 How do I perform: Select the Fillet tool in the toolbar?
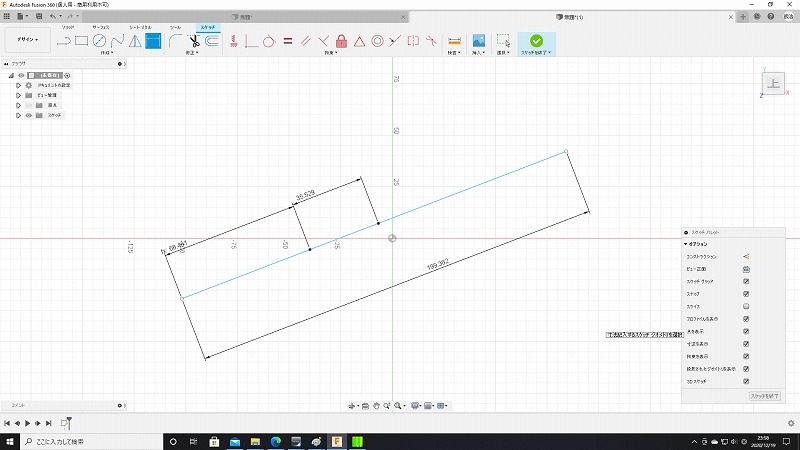click(x=175, y=41)
